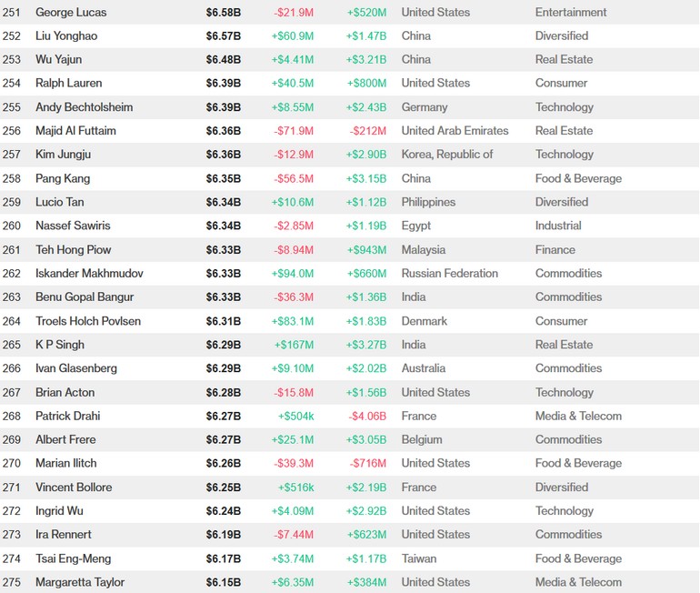Click on Iskander Makhmudov's name
This screenshot has height=593, width=700.
pyautogui.click(x=89, y=273)
